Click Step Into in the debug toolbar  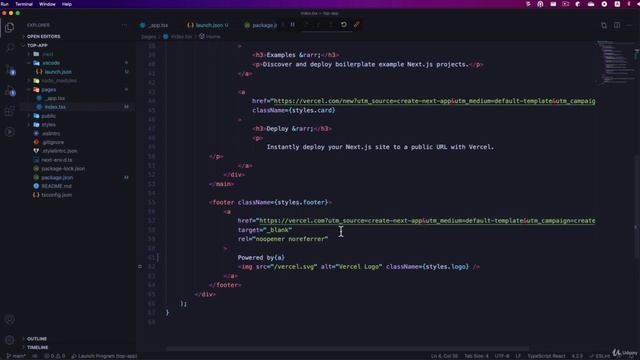point(318,24)
